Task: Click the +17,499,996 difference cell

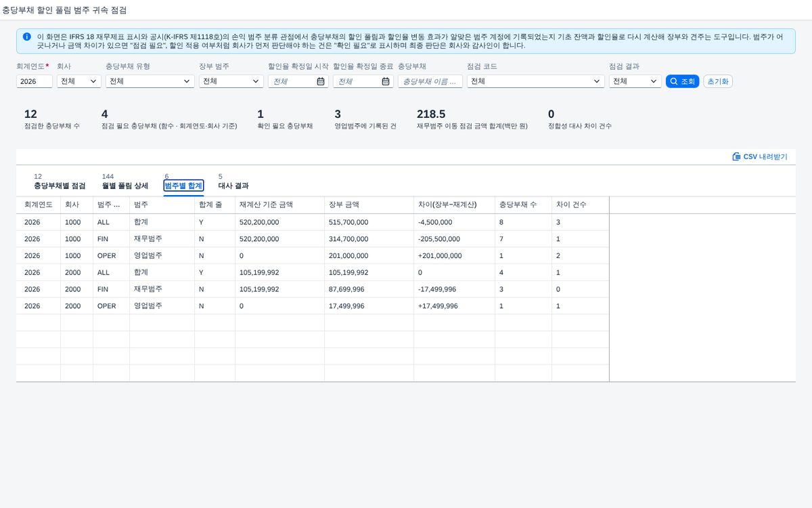Action: tap(454, 306)
